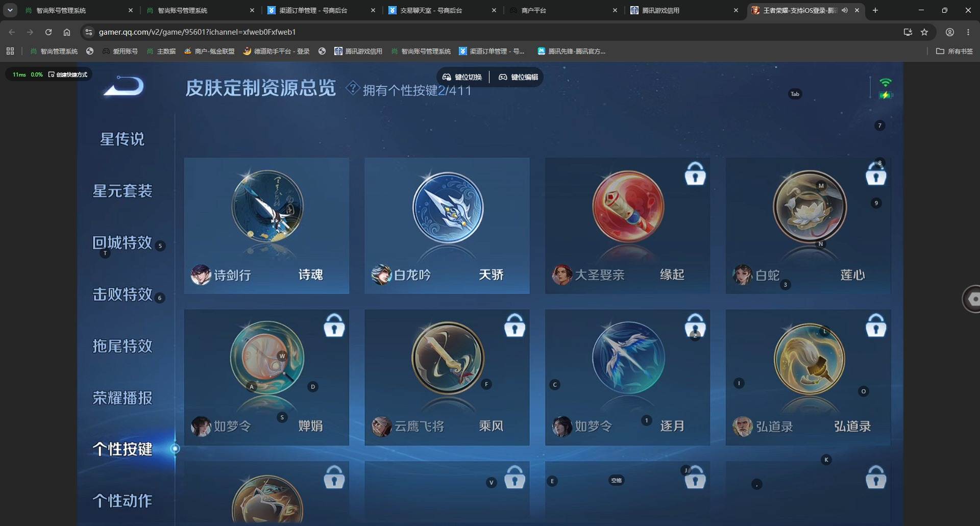
Task: Open the 星元套装 category
Action: click(x=122, y=191)
